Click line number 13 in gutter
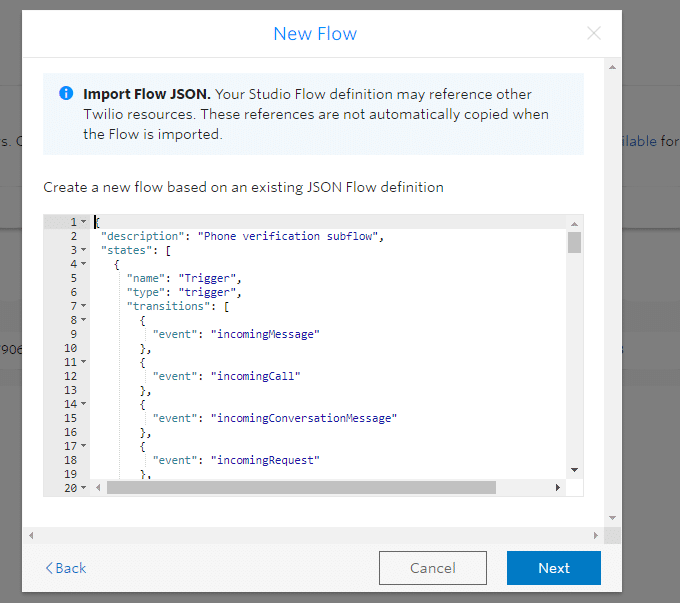680x603 pixels. point(71,390)
